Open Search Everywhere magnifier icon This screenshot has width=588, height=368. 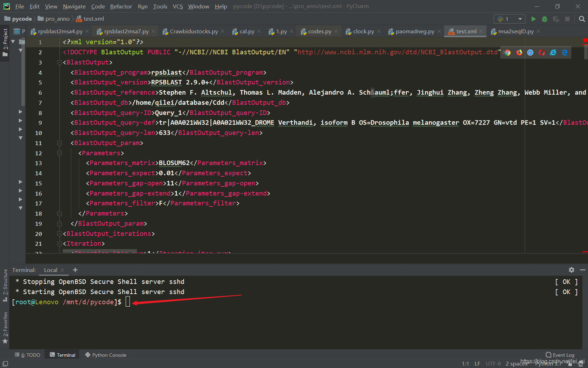[x=582, y=19]
